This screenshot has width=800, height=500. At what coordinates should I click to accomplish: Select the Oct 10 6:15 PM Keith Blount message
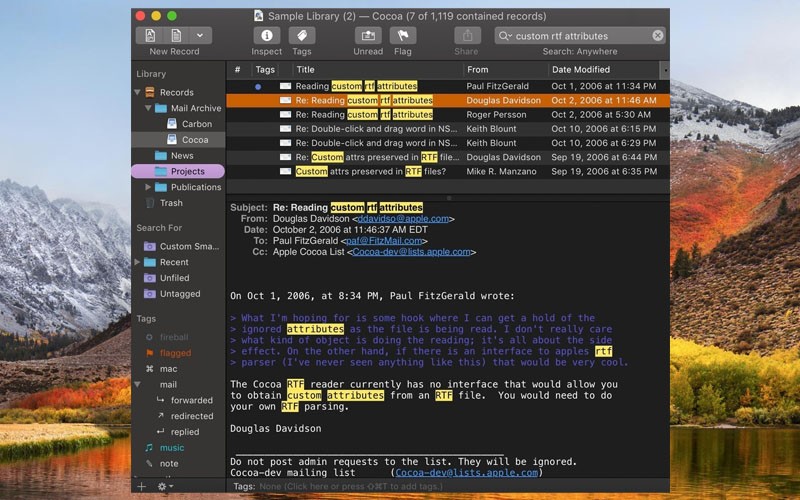click(448, 129)
